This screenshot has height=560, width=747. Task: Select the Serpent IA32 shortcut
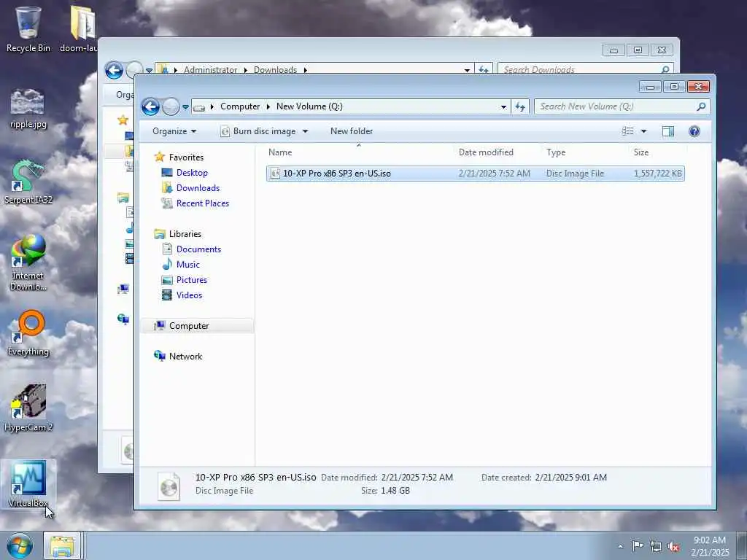(28, 183)
